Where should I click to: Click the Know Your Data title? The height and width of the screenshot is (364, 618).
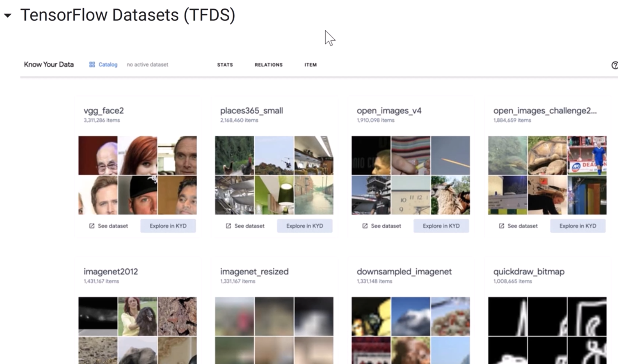pyautogui.click(x=49, y=64)
